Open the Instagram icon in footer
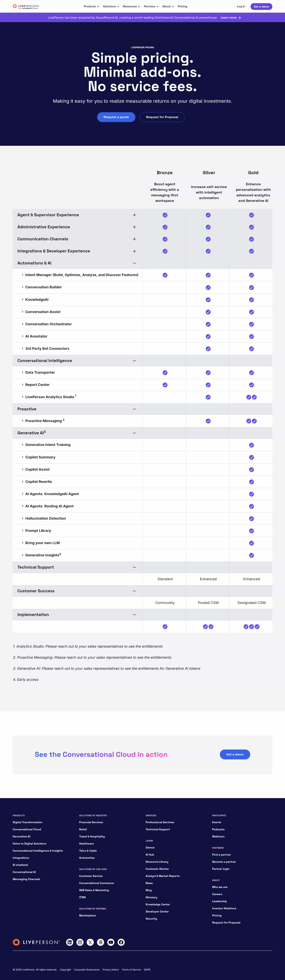 click(80, 942)
